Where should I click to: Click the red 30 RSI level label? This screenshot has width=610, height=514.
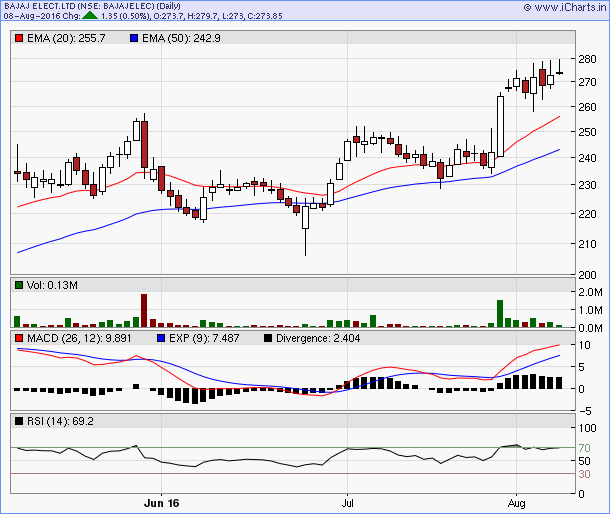[x=584, y=474]
